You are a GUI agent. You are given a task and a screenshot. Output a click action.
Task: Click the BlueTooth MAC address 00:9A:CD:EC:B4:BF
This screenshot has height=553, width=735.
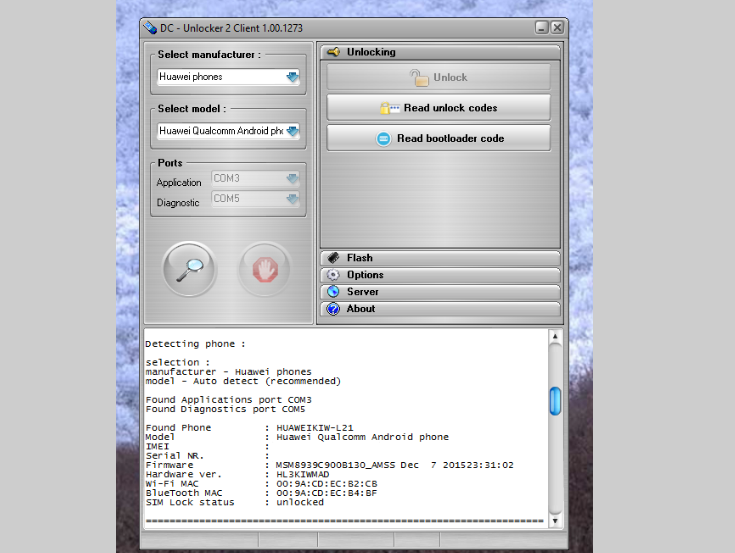[326, 493]
